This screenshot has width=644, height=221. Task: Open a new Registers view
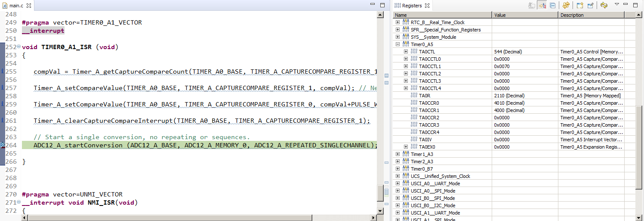click(580, 5)
